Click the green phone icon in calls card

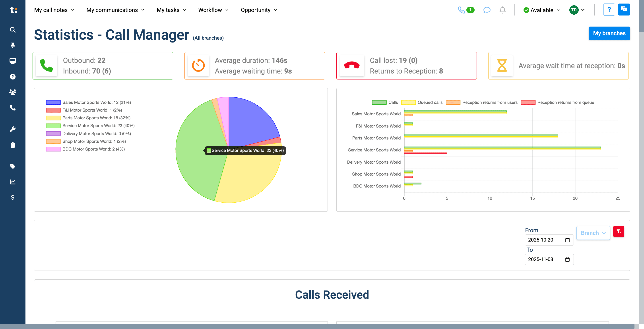47,66
